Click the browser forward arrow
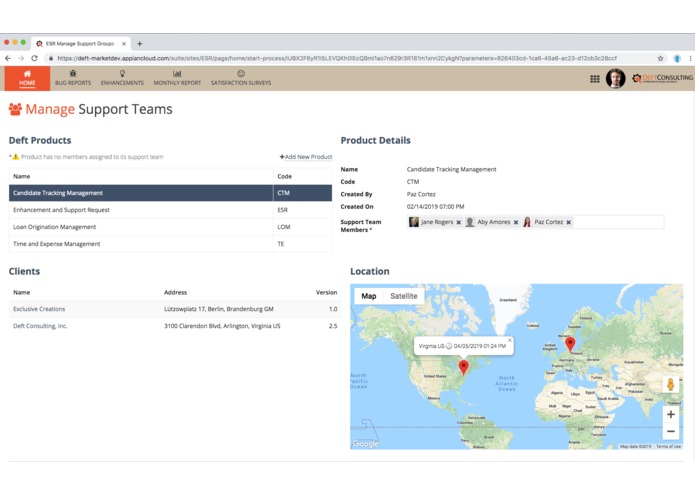 tap(21, 58)
